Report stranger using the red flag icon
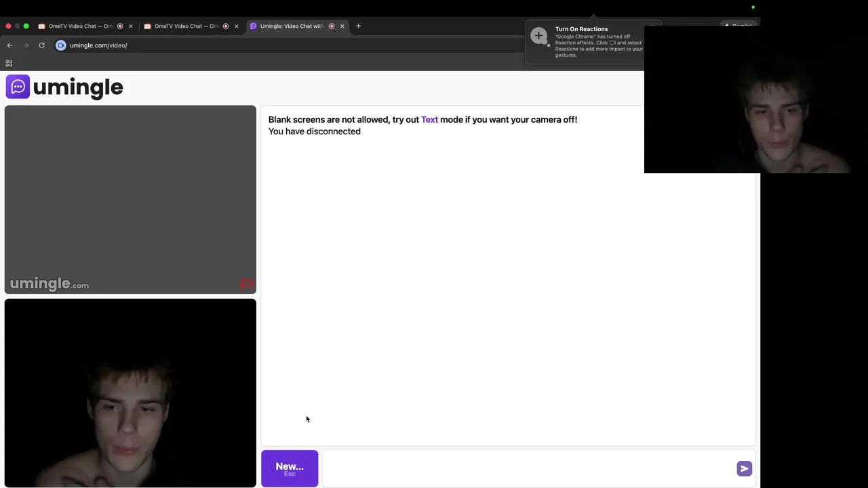Image resolution: width=868 pixels, height=488 pixels. coord(247,284)
